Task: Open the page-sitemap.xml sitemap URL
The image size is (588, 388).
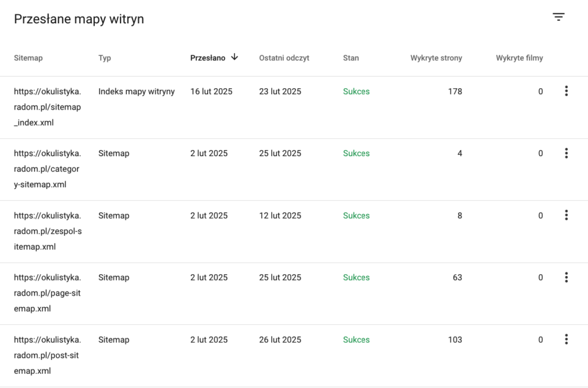Action: coord(47,293)
